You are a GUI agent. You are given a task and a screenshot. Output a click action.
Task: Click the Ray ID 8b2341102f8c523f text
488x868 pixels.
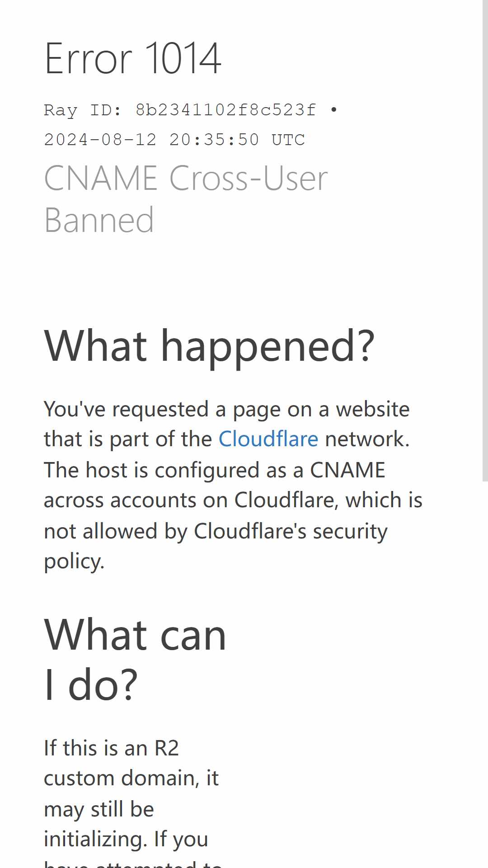pos(180,110)
